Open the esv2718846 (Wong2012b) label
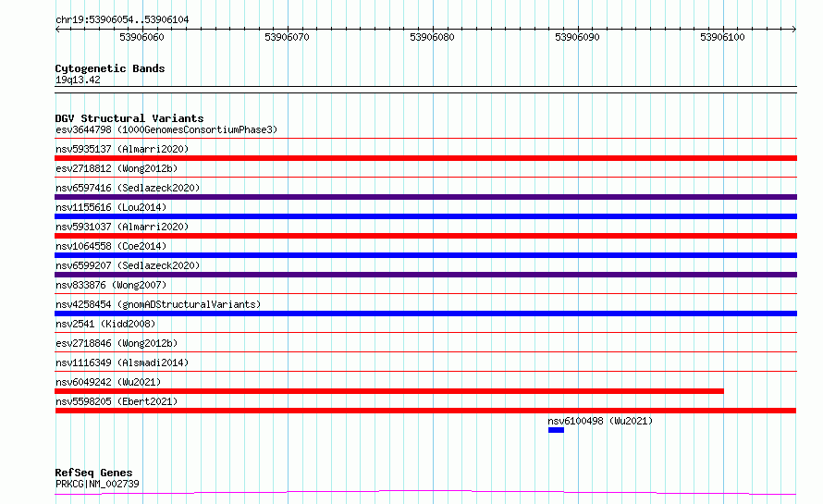Image resolution: width=823 pixels, height=504 pixels. click(117, 343)
